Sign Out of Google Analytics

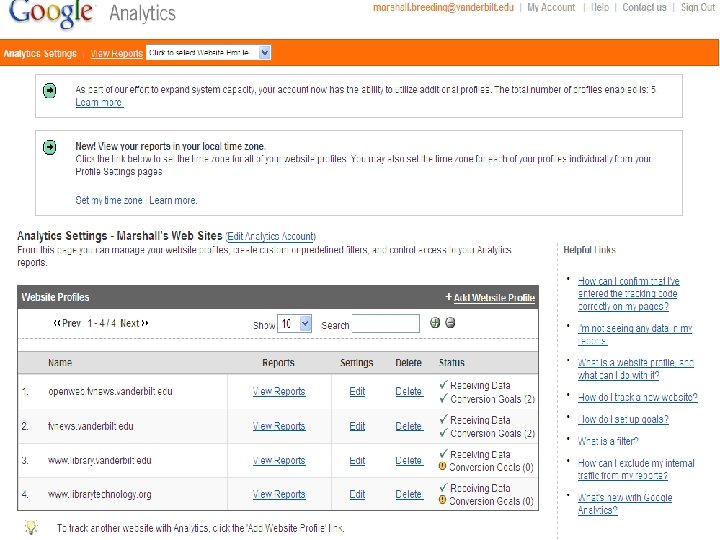click(698, 7)
